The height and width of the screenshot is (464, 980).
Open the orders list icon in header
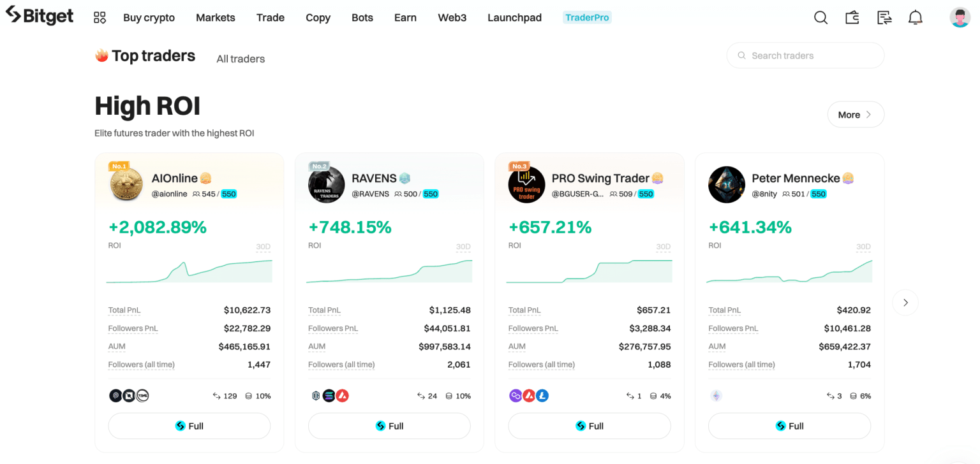coord(884,18)
